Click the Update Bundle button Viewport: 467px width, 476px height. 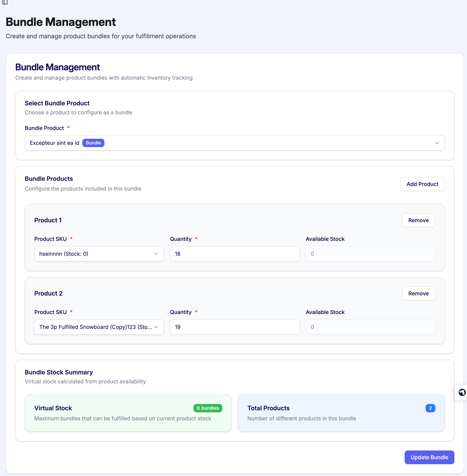429,457
